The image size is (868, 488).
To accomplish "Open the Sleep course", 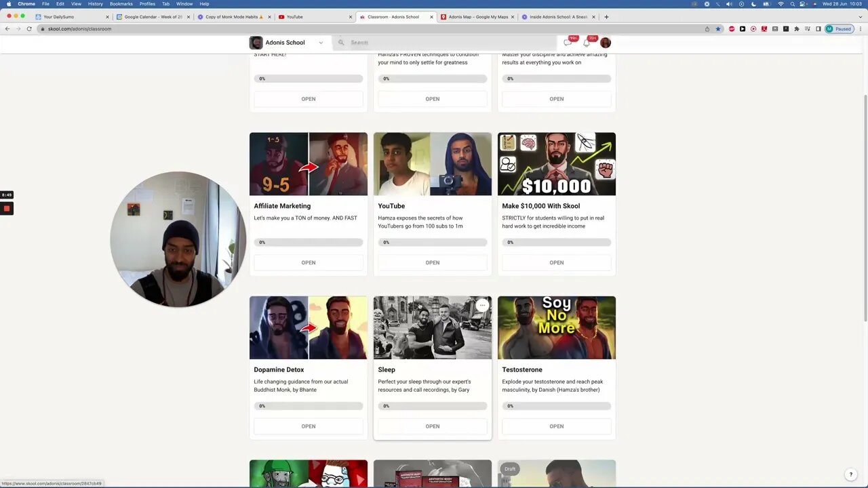I will click(x=433, y=426).
